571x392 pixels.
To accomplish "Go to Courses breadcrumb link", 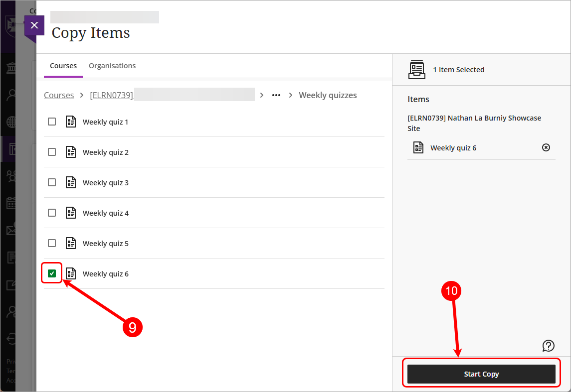I will pos(59,95).
